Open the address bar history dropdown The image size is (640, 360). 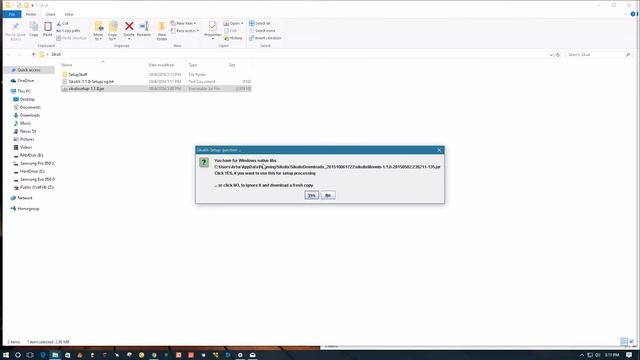pos(551,55)
